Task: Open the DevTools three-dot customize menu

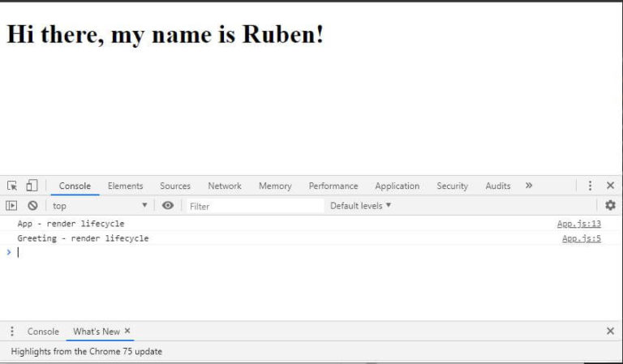Action: pyautogui.click(x=590, y=186)
